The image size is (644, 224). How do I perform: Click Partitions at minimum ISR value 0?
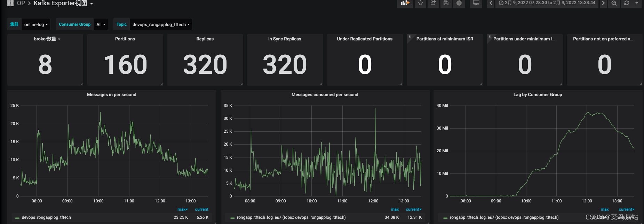pyautogui.click(x=445, y=65)
